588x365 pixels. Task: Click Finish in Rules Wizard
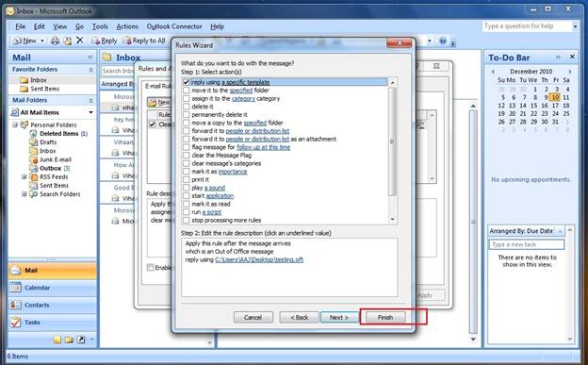pos(385,317)
